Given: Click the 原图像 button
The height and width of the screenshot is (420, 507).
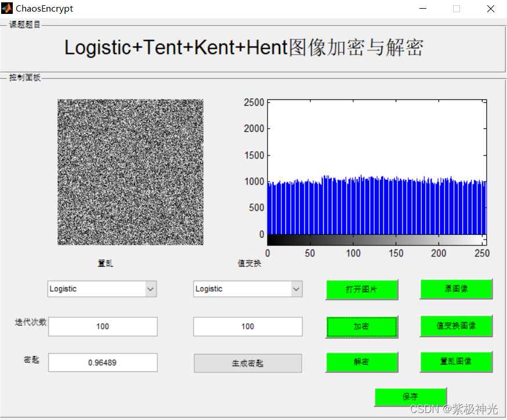Looking at the screenshot, I should (x=456, y=289).
